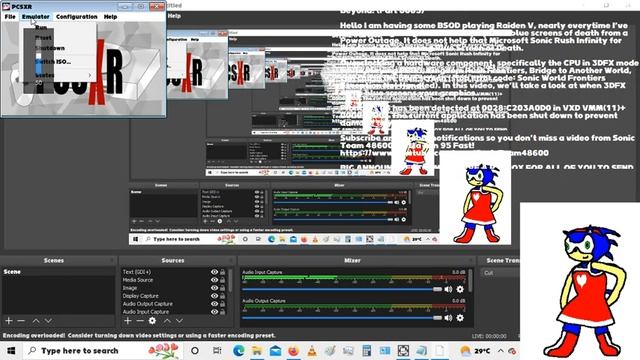Mute Audio Output Capture with its speaker icon
640x360 pixels.
[x=448, y=318]
